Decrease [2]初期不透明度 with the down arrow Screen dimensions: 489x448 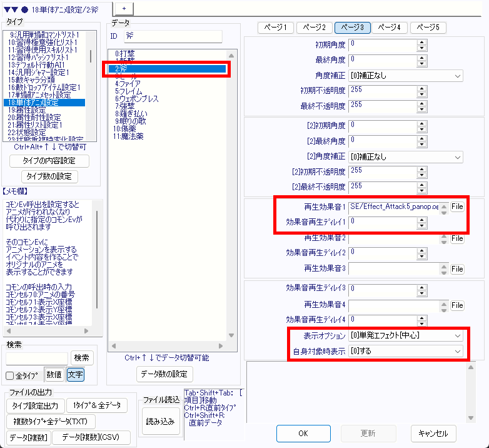click(x=421, y=175)
